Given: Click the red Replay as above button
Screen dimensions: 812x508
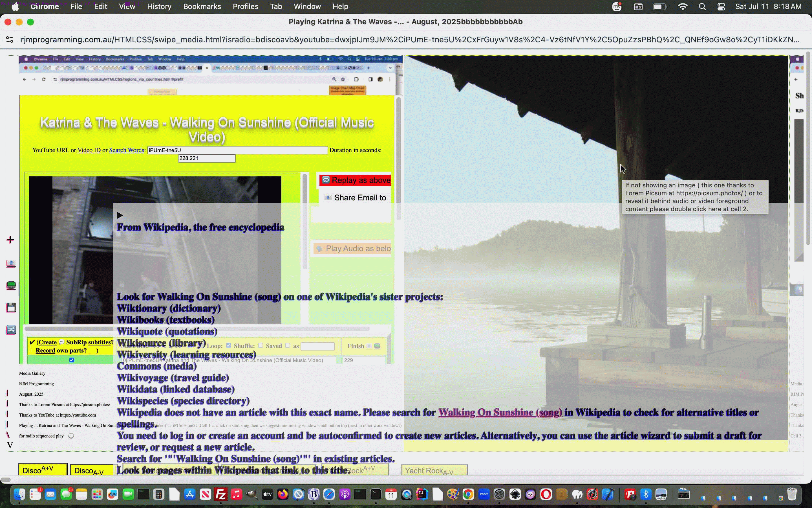Looking at the screenshot, I should point(355,180).
